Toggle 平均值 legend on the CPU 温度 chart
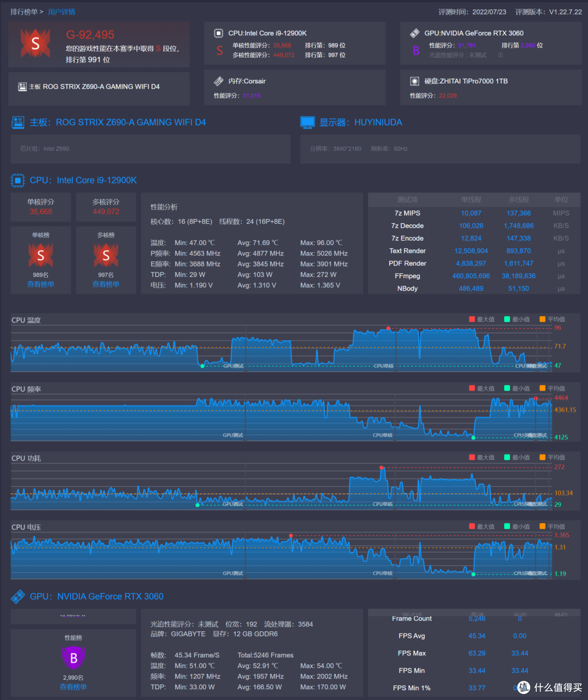588x700 pixels. click(552, 320)
